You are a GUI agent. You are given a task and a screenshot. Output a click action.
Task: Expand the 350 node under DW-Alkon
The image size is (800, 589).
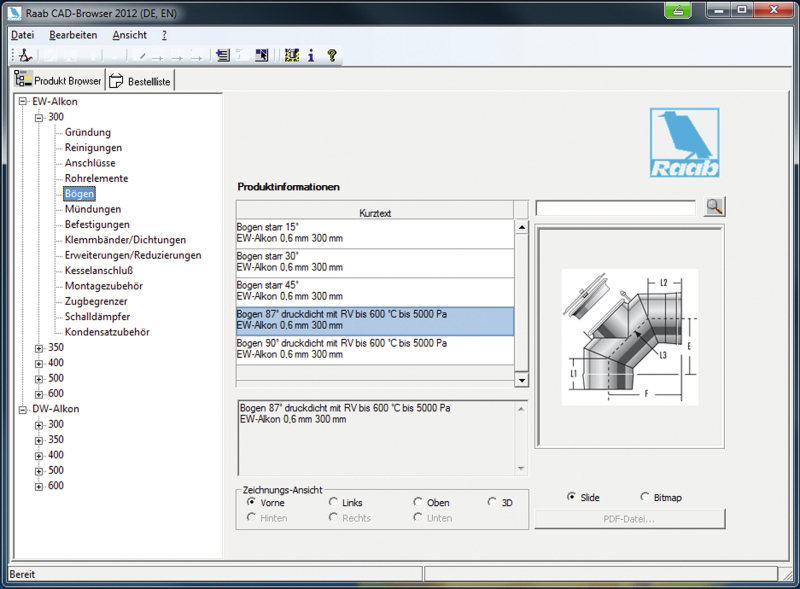click(x=39, y=440)
